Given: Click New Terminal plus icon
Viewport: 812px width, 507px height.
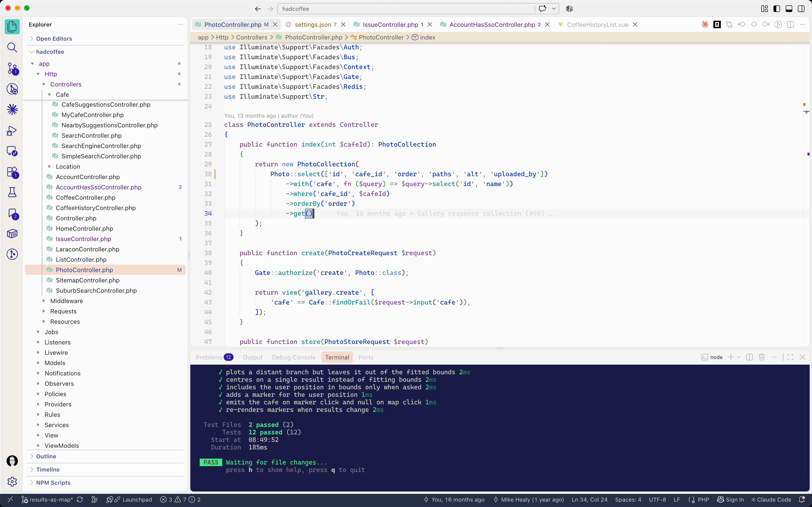Looking at the screenshot, I should tap(731, 357).
